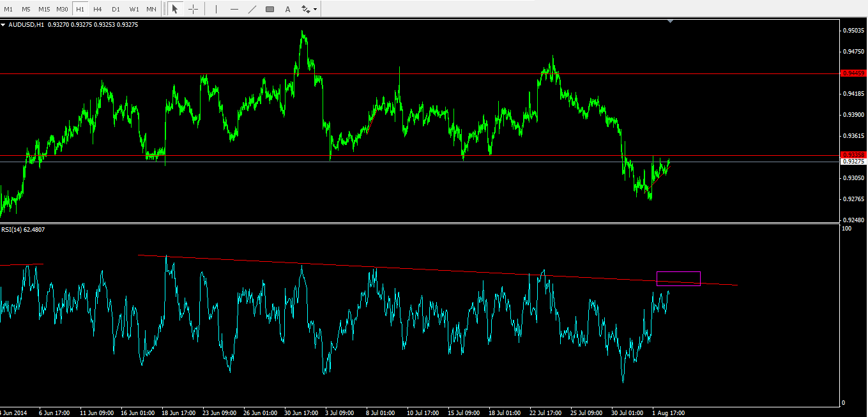The image size is (868, 417).
Task: Click the 15 Jul 09:00 time label
Action: pyautogui.click(x=464, y=413)
